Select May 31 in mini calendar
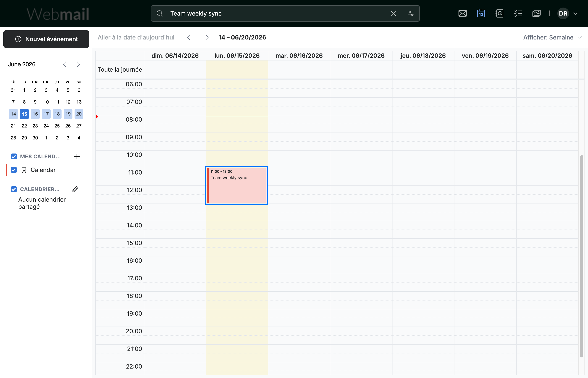Image resolution: width=588 pixels, height=378 pixels. 13,90
